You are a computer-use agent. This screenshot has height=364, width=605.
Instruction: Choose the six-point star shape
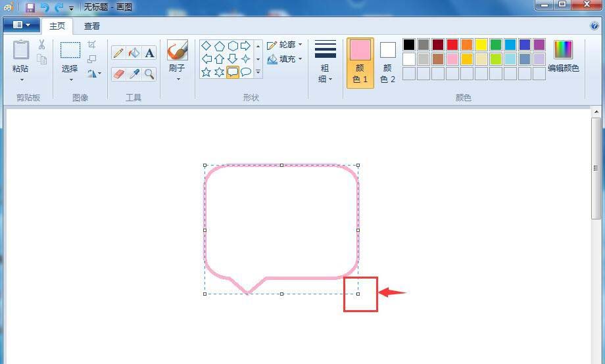(x=220, y=72)
